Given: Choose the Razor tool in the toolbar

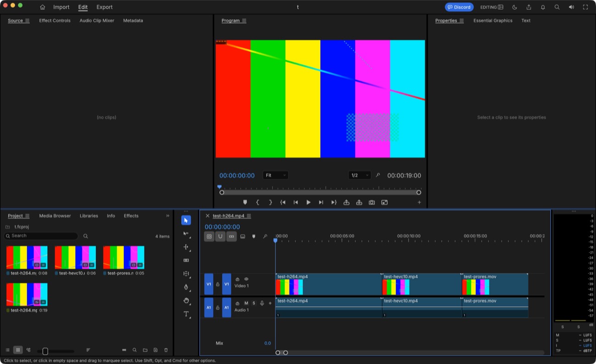Looking at the screenshot, I should coord(186,260).
